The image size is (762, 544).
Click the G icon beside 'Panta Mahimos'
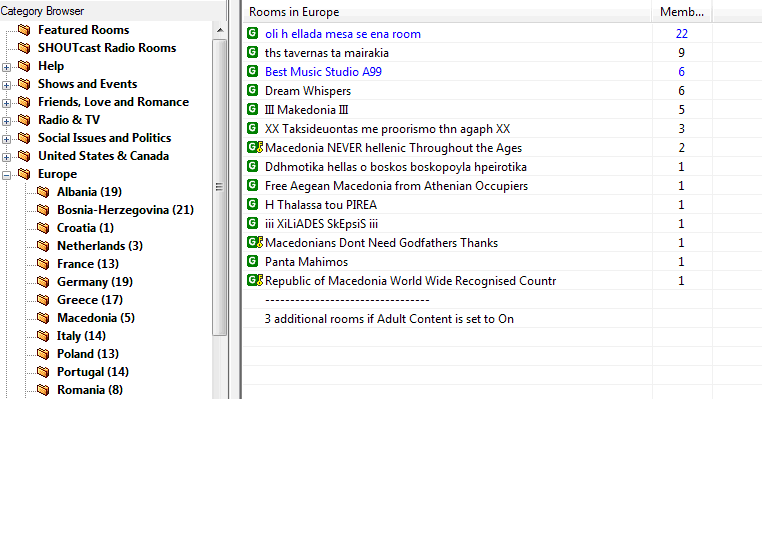click(252, 261)
